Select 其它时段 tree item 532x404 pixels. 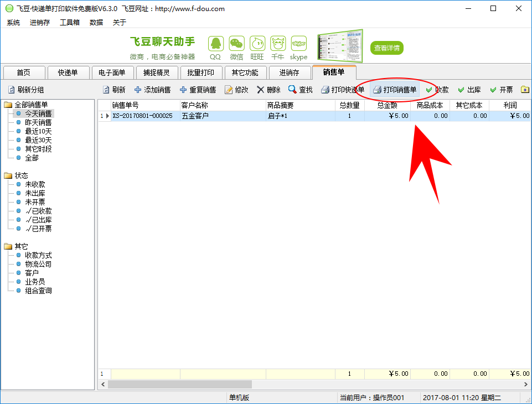[38, 149]
